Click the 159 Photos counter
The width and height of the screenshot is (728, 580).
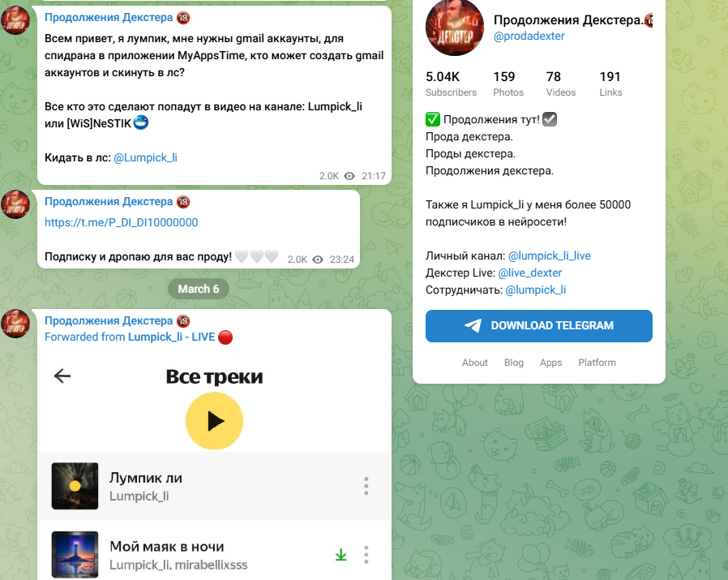[x=508, y=84]
